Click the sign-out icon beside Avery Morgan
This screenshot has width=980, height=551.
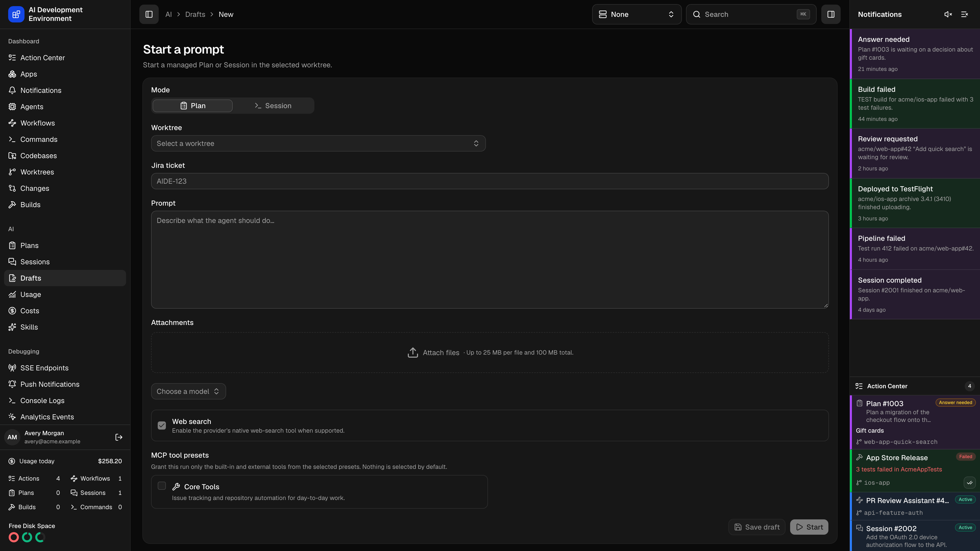[119, 437]
